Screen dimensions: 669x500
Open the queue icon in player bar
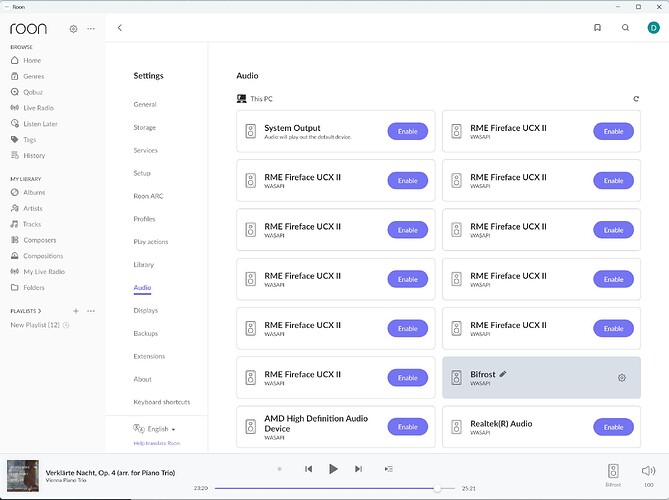pyautogui.click(x=388, y=469)
